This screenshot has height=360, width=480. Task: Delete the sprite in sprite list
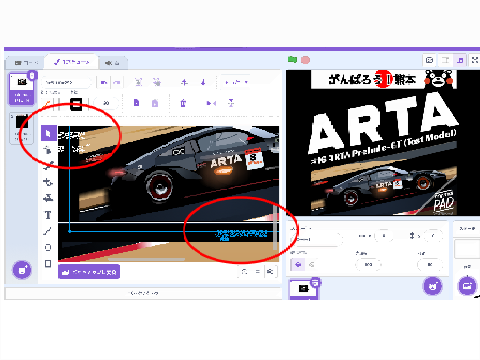coord(315,283)
